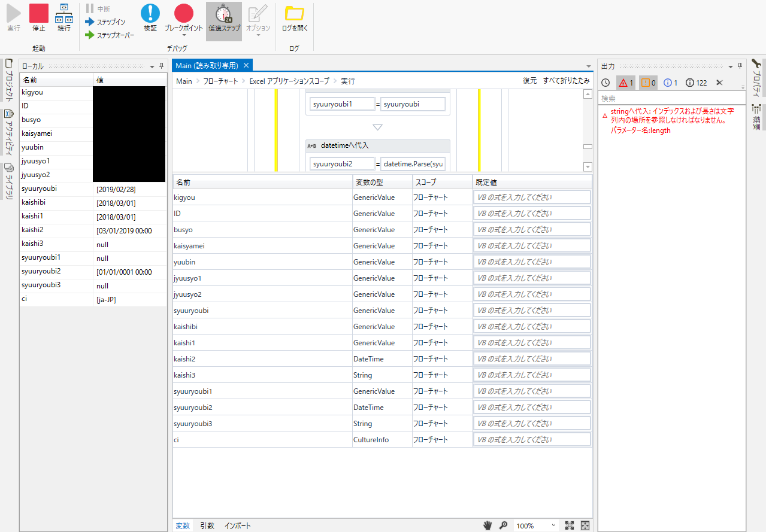Pin the 出力 output panel

pos(739,66)
